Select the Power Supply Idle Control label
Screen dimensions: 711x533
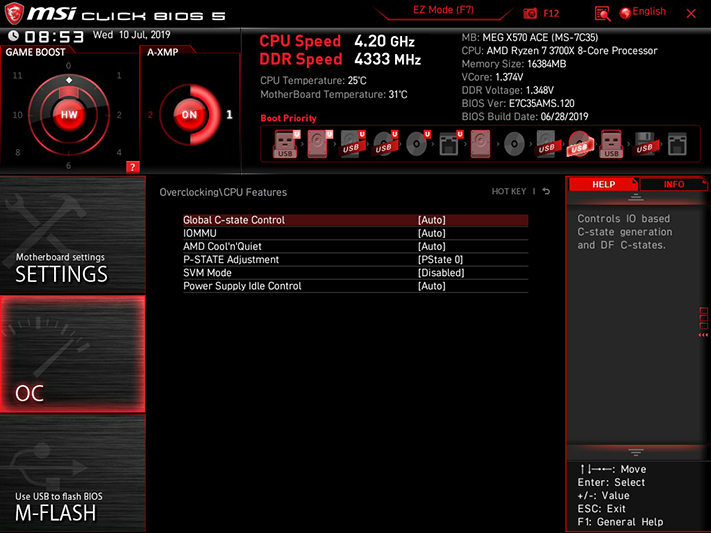click(242, 286)
